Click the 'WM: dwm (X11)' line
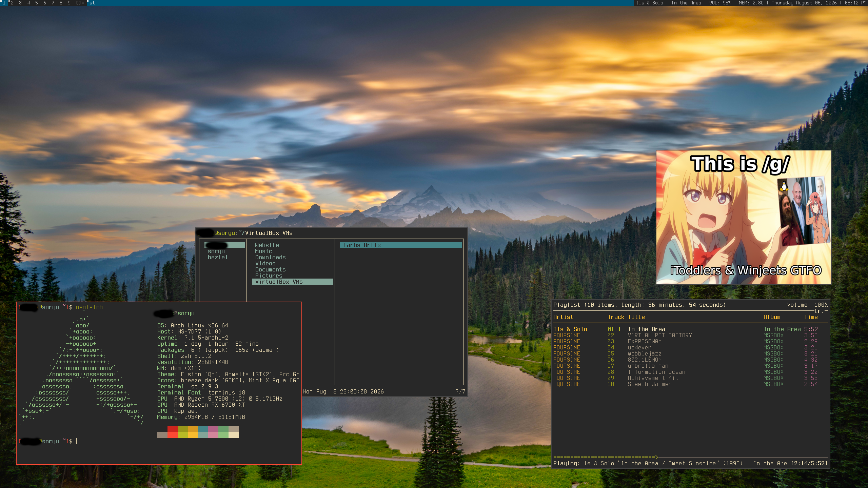This screenshot has height=488, width=868. click(179, 368)
